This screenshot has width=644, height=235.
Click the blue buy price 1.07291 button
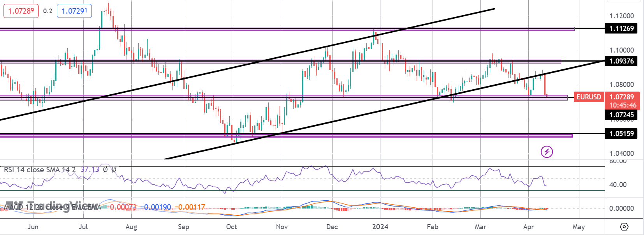74,11
